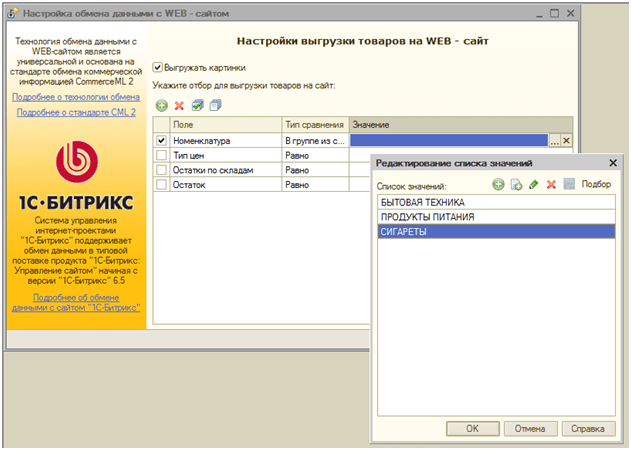Image resolution: width=631 pixels, height=450 pixels.
Task: Click the Подбор button
Action: coord(596,184)
